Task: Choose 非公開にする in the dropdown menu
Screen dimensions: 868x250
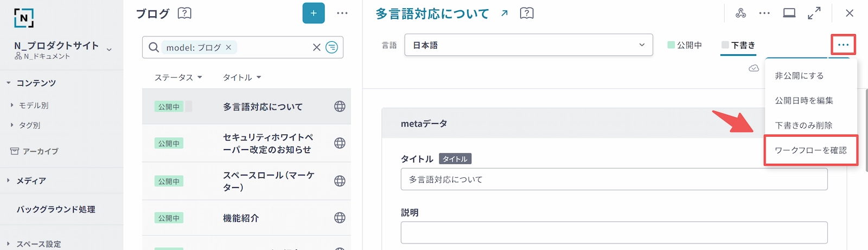Action: tap(799, 76)
